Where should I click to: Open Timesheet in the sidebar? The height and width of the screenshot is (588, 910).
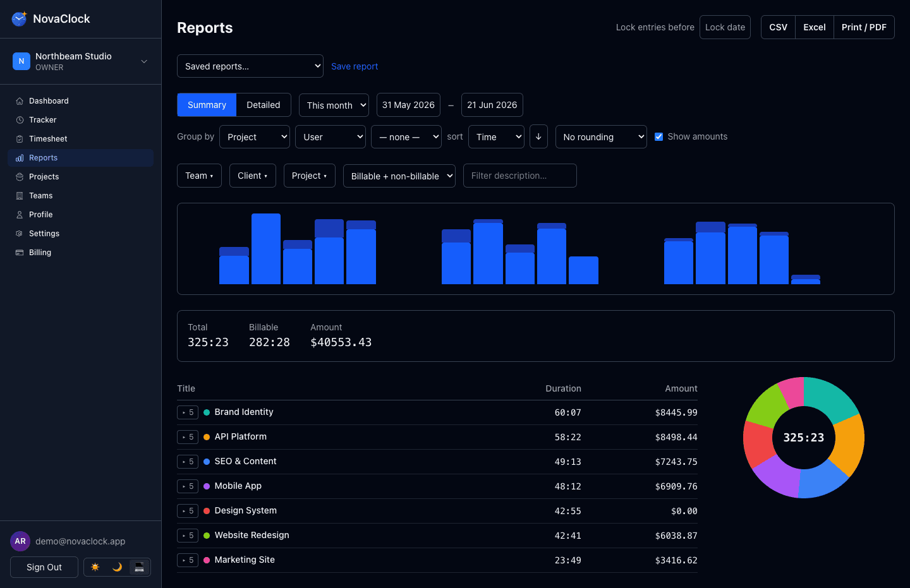coord(80,139)
